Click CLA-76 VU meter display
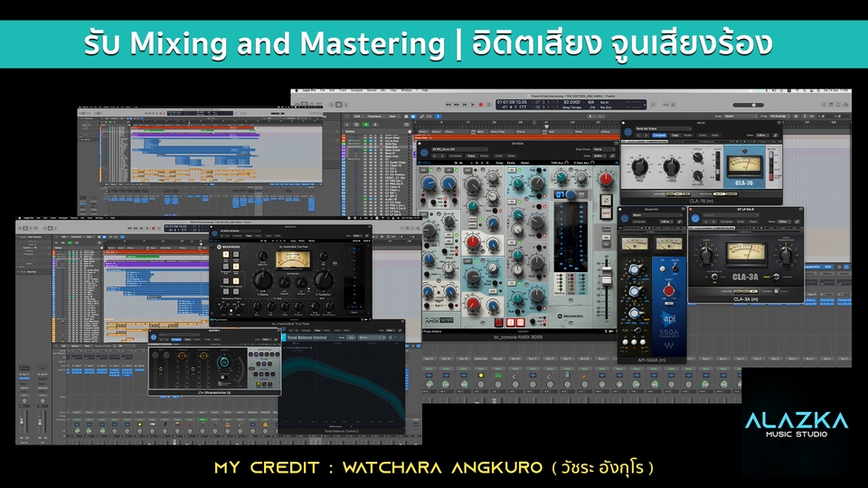Image resolution: width=868 pixels, height=488 pixels. [x=744, y=165]
